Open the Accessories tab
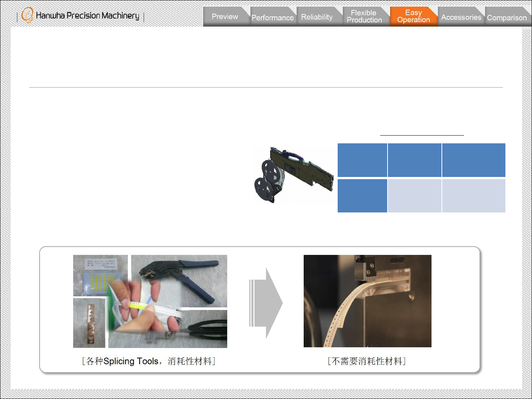This screenshot has width=532, height=399. pyautogui.click(x=461, y=17)
